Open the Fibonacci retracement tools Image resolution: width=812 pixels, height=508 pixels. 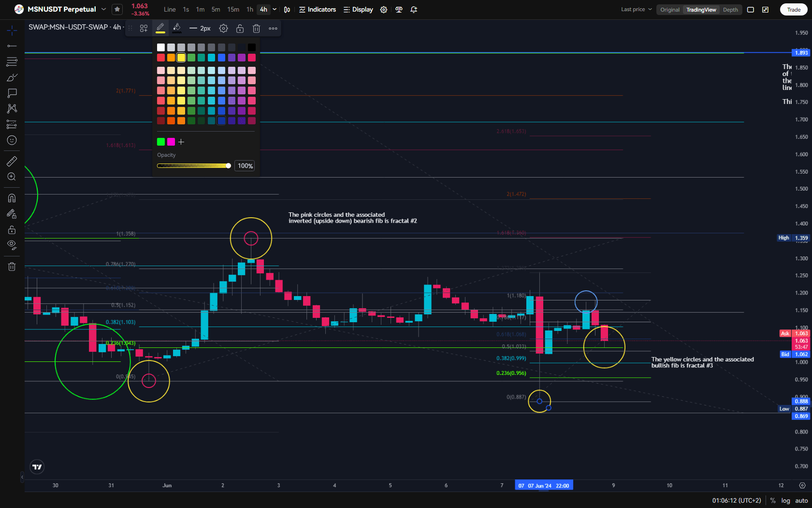tap(12, 61)
